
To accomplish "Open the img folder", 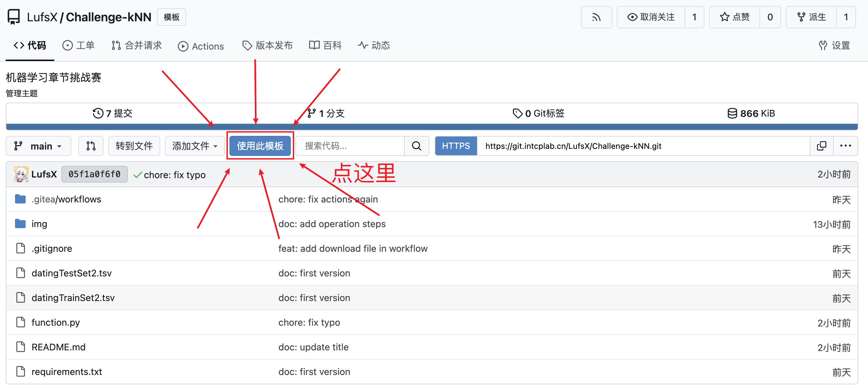I will 39,223.
